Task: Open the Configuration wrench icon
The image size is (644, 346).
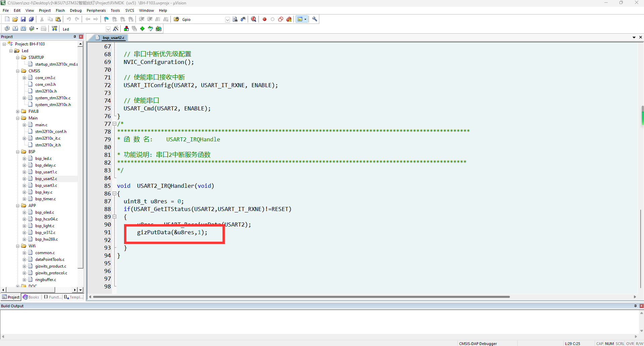Action: [315, 19]
